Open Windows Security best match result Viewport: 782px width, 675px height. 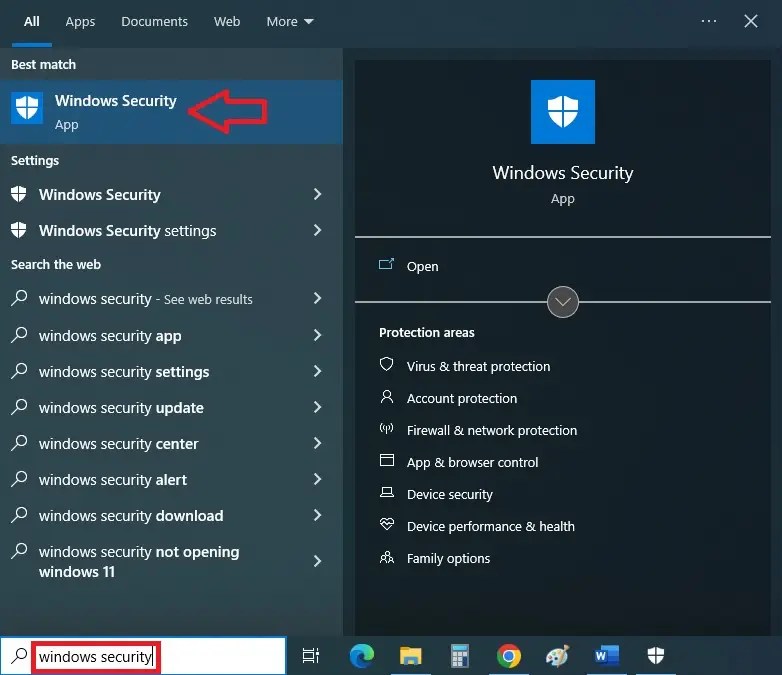(171, 112)
